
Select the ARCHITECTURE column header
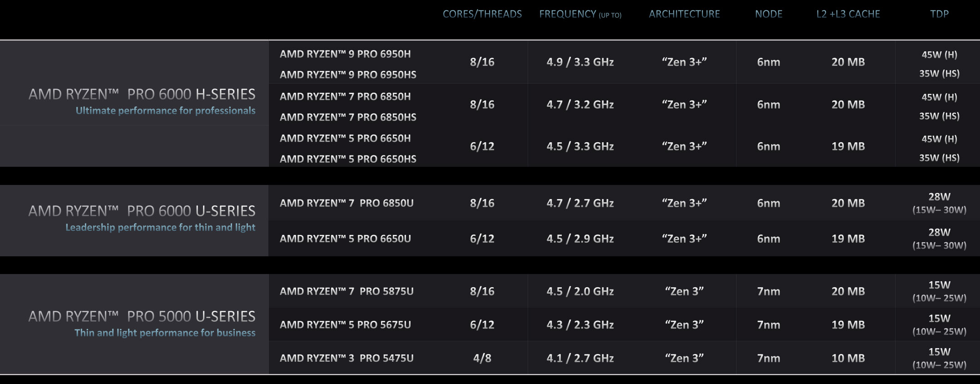(684, 14)
